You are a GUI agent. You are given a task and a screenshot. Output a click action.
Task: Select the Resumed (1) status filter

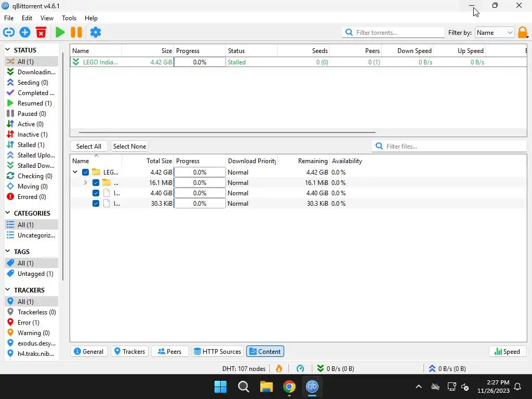[32, 103]
